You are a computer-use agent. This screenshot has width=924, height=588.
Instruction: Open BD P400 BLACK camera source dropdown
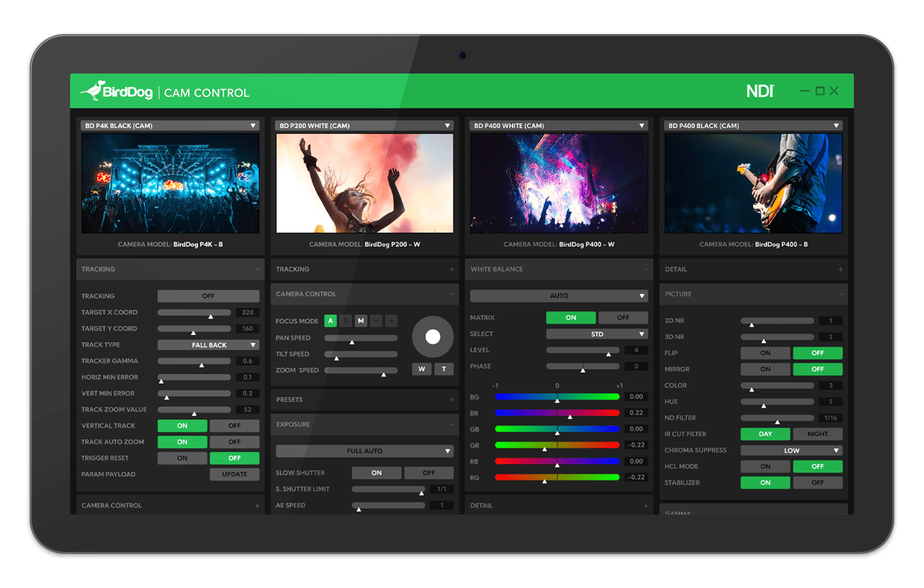(x=753, y=126)
